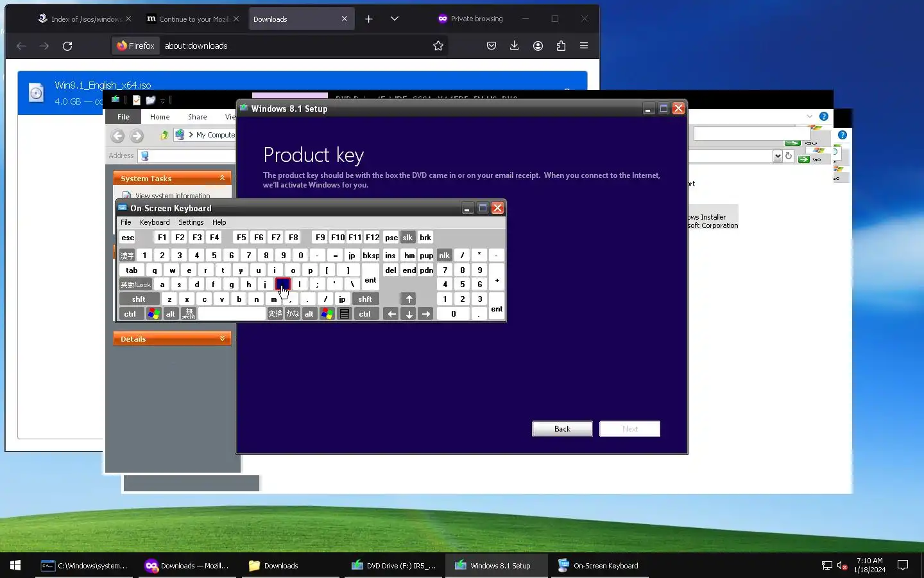Open the Firefox account icon

(538, 46)
